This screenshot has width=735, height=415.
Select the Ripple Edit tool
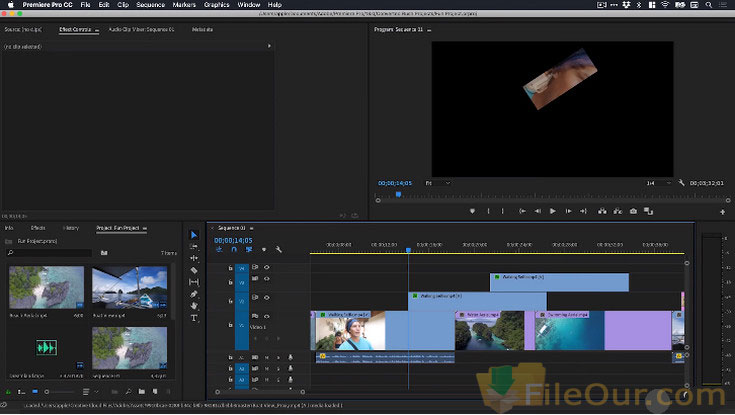coord(194,258)
